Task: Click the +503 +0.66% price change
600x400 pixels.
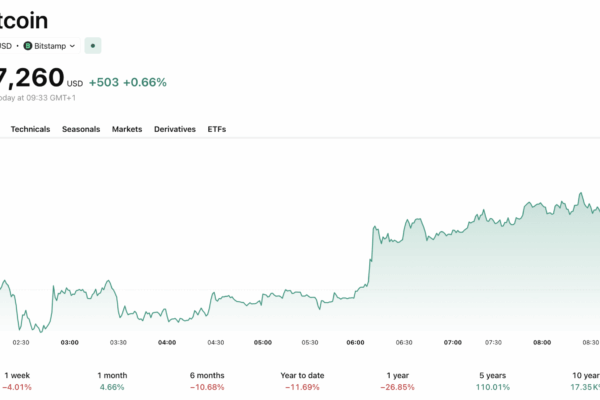Action: click(x=128, y=82)
